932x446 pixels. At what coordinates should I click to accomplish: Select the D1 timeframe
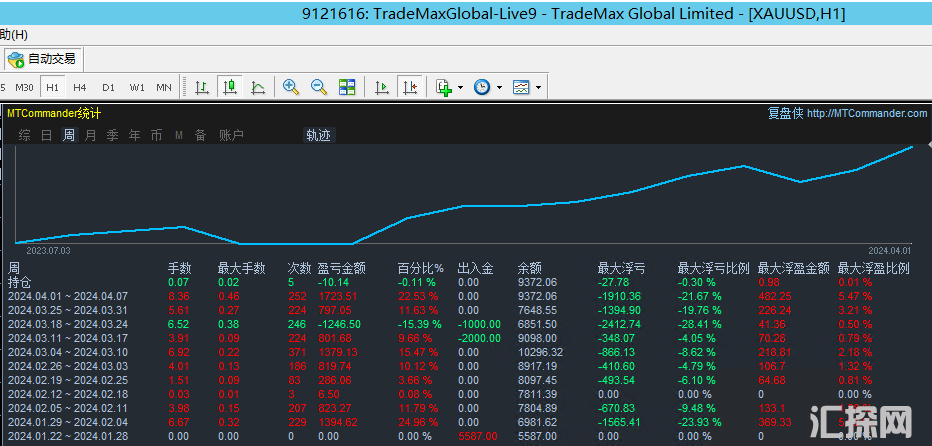coord(108,88)
